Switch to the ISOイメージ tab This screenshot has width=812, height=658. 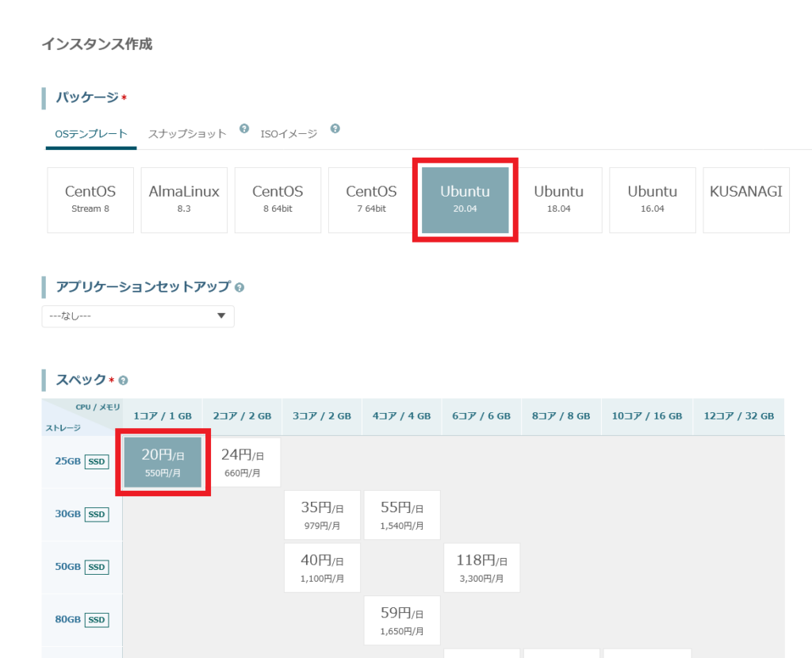click(x=289, y=134)
